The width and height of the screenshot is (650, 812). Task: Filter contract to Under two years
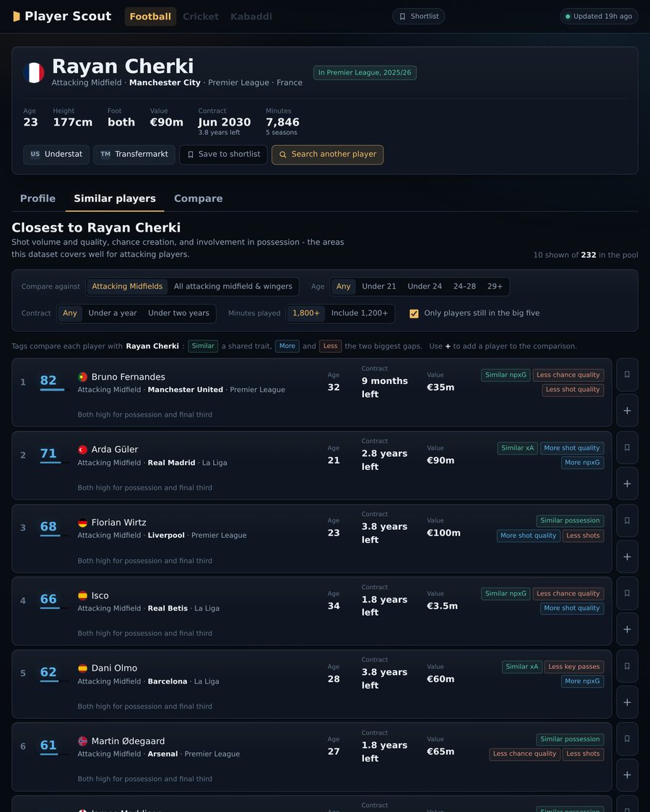click(179, 313)
